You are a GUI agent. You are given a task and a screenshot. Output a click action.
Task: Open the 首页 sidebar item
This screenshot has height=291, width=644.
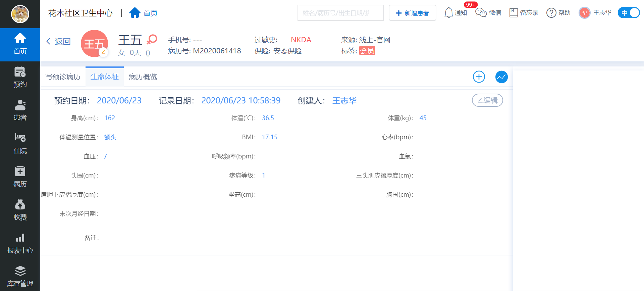[20, 44]
